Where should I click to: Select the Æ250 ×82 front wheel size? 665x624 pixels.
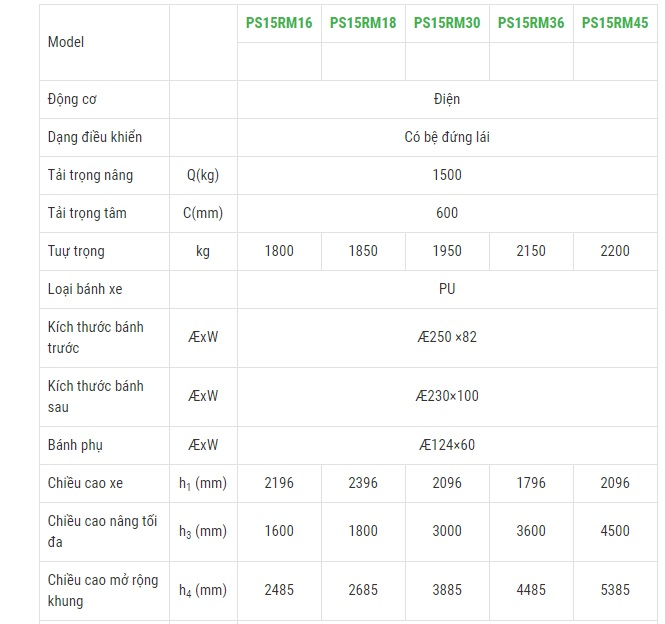tap(447, 337)
